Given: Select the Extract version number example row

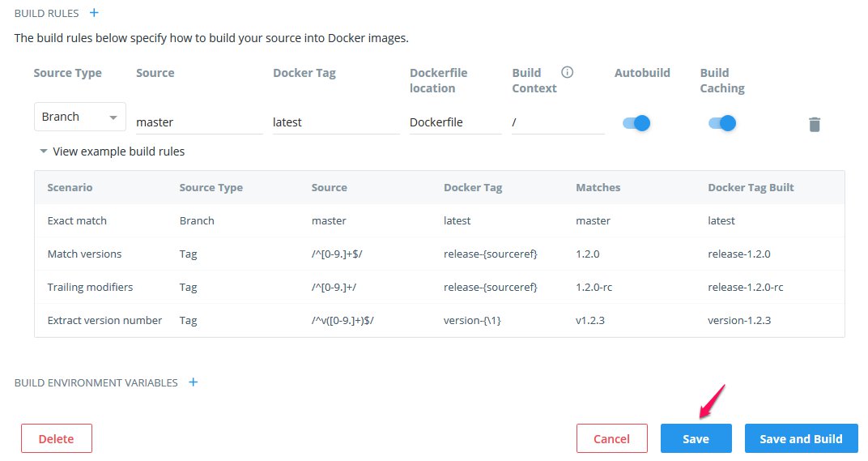Looking at the screenshot, I should tap(439, 320).
